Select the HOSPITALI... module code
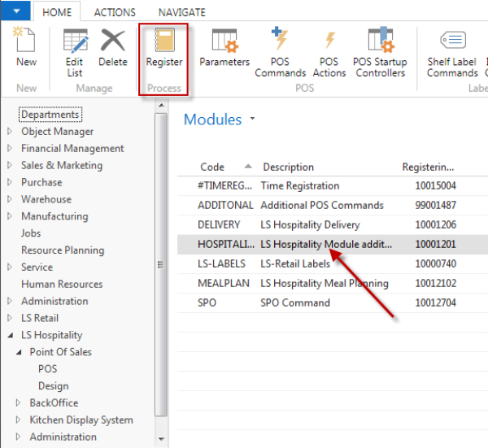The height and width of the screenshot is (448, 488). pos(226,244)
